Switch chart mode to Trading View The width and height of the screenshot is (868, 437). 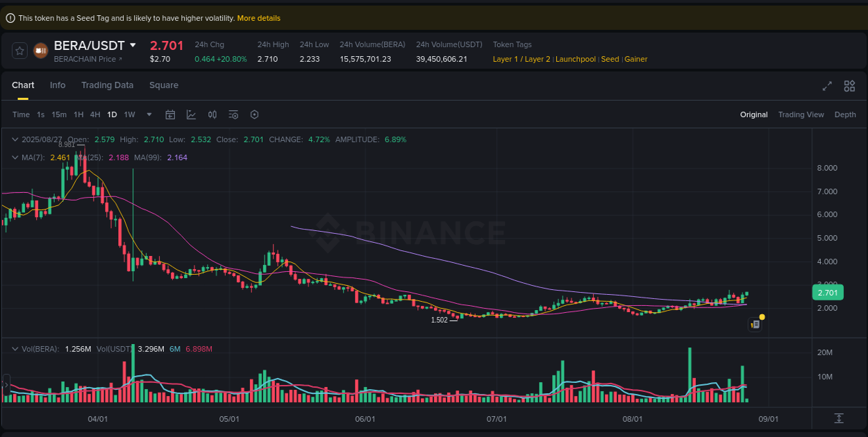[x=801, y=114]
